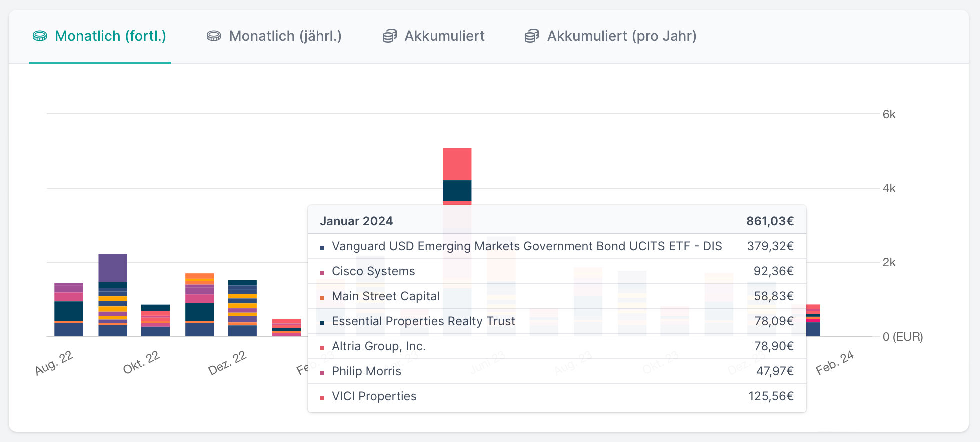
Task: Click the Altria Group, Inc. entry
Action: tap(378, 346)
